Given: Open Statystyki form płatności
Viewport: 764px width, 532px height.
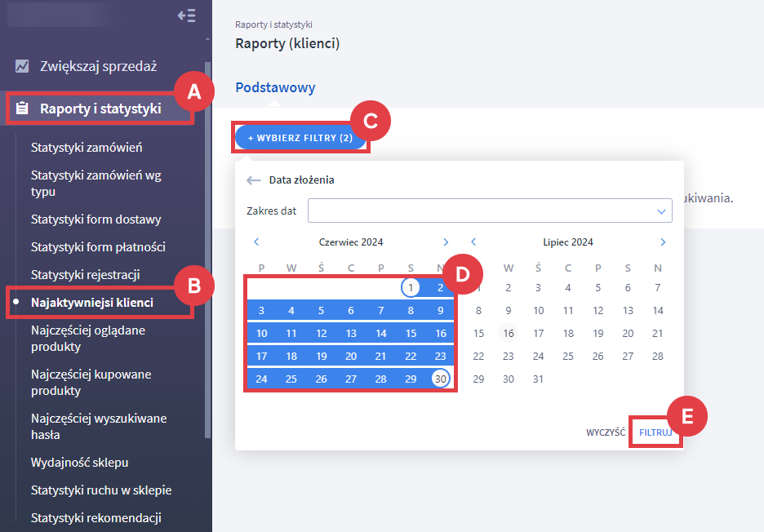Looking at the screenshot, I should point(98,246).
